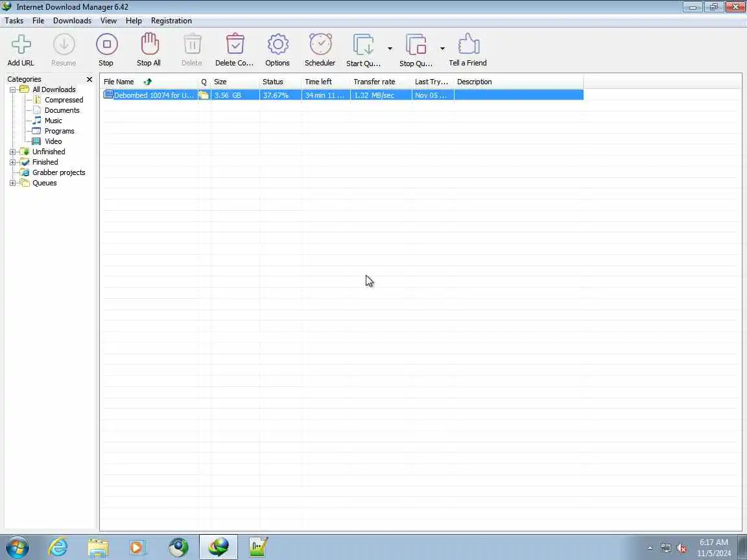
Task: Click the file type icon of Debombed download
Action: pyautogui.click(x=108, y=94)
